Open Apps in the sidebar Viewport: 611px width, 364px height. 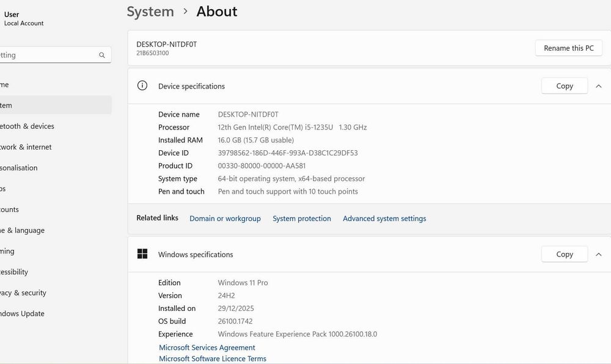(x=54, y=189)
